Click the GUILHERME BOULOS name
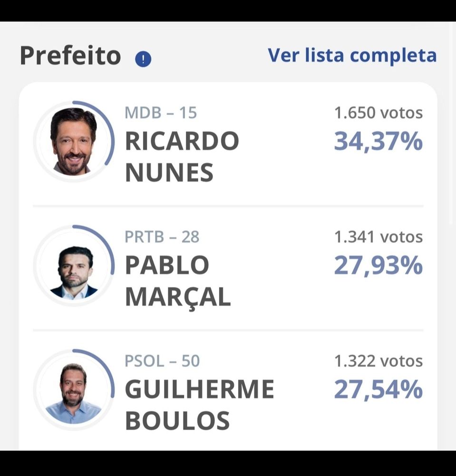This screenshot has width=456, height=476. 199,405
